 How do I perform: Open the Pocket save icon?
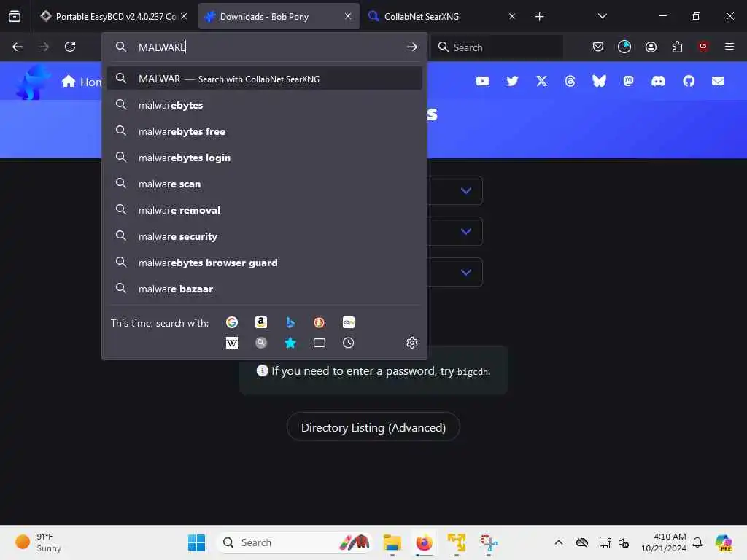point(598,47)
